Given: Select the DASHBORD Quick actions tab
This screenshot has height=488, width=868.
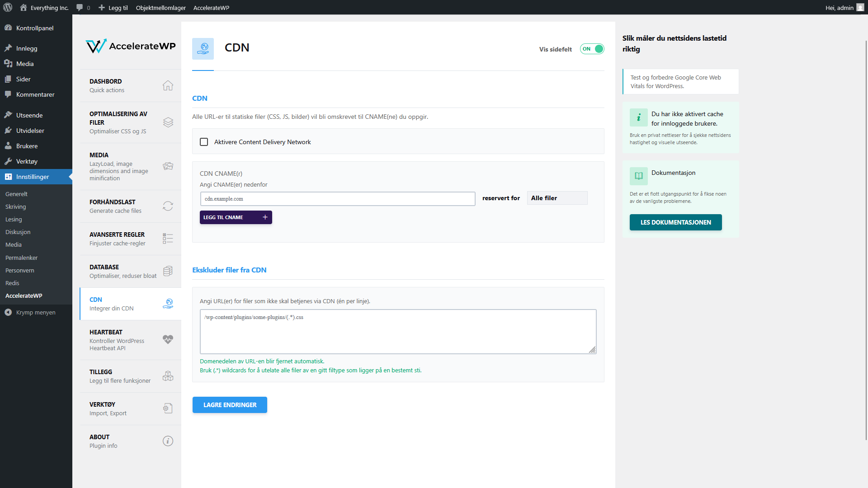Looking at the screenshot, I should 130,85.
